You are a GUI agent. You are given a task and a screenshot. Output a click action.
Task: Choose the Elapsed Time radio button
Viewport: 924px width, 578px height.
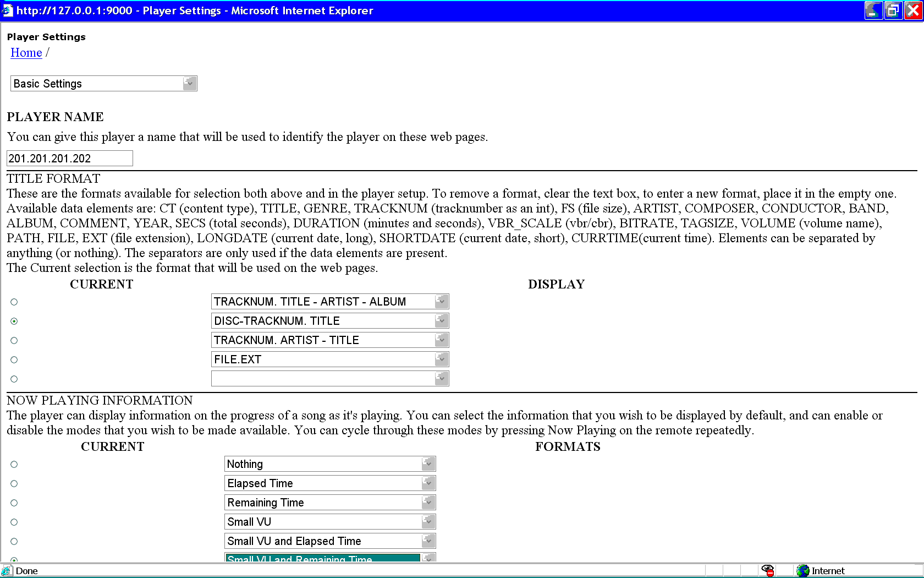[x=14, y=483]
